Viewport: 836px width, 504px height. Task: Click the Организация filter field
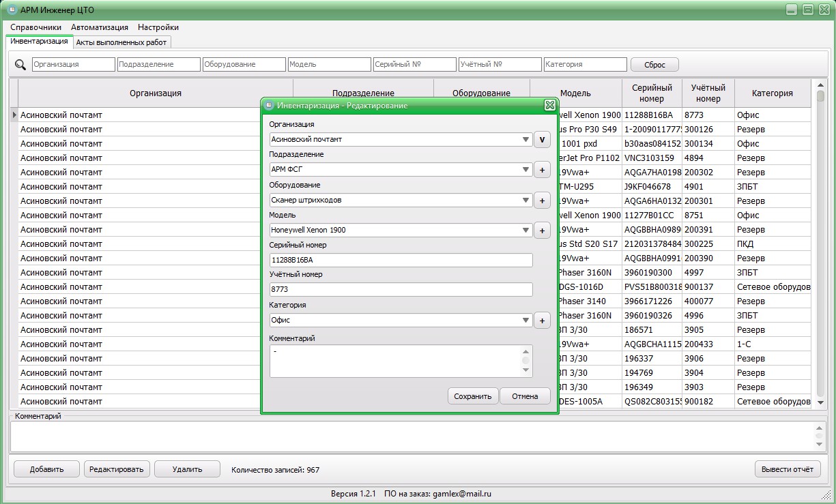pyautogui.click(x=74, y=64)
